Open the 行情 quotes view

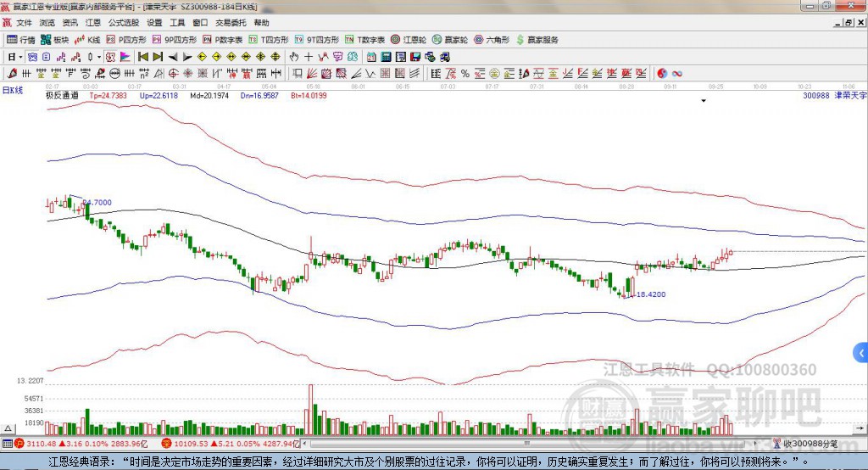tap(20, 40)
